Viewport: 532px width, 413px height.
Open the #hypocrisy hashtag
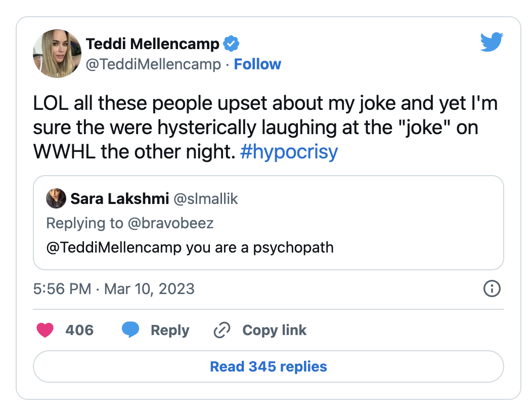click(x=289, y=151)
